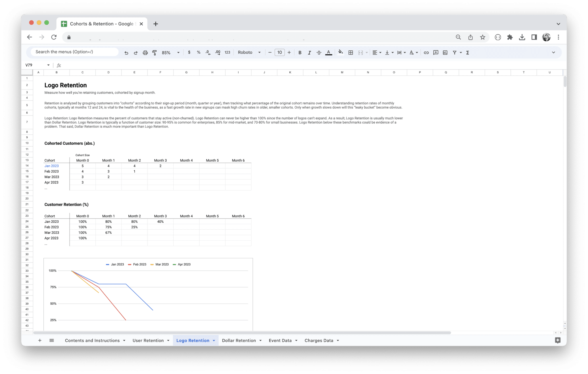
Task: Increase decimal places icon
Action: click(x=218, y=53)
